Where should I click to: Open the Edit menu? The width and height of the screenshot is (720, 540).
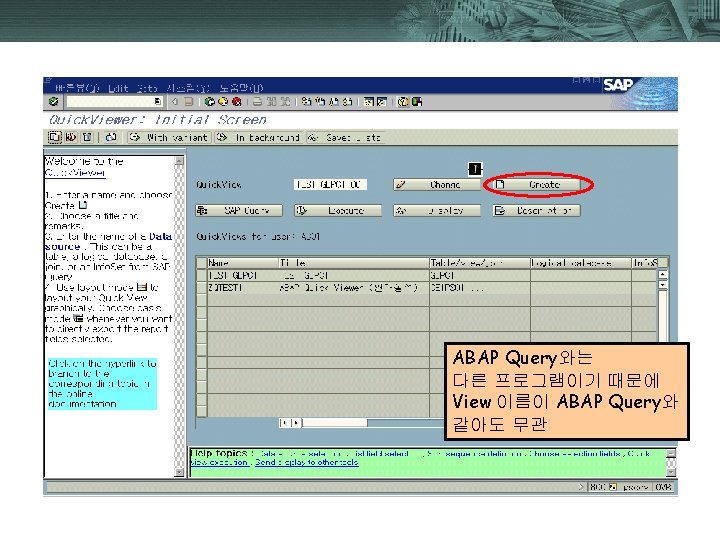[x=118, y=88]
